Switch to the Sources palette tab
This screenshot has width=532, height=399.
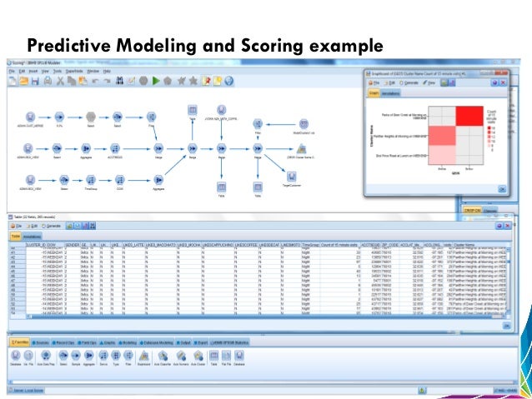coord(40,342)
